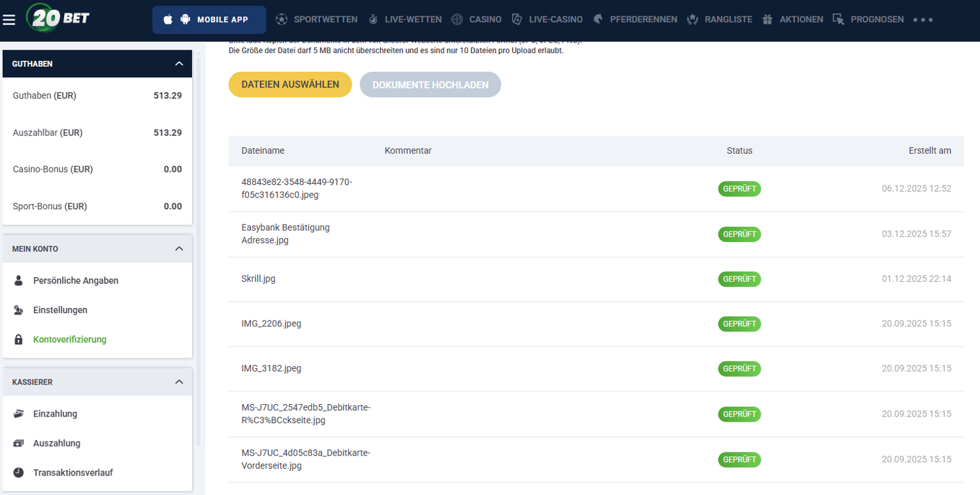Click the Casino chip icon
The height and width of the screenshot is (495, 980).
[x=457, y=20]
